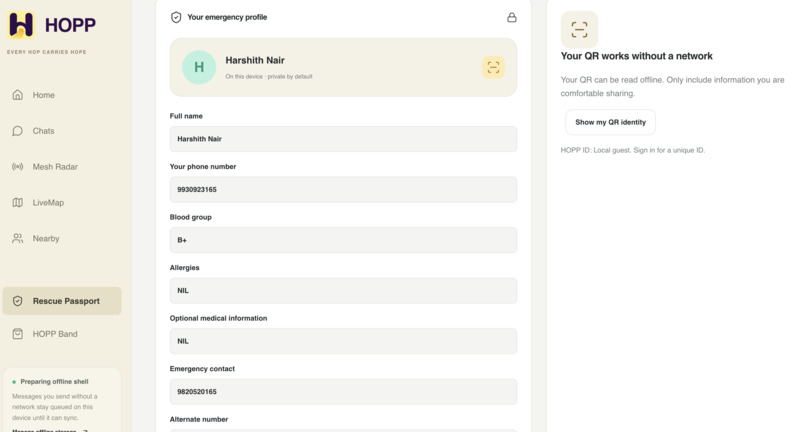Click the 'Alternate number' label
This screenshot has width=806, height=432.
(199, 419)
